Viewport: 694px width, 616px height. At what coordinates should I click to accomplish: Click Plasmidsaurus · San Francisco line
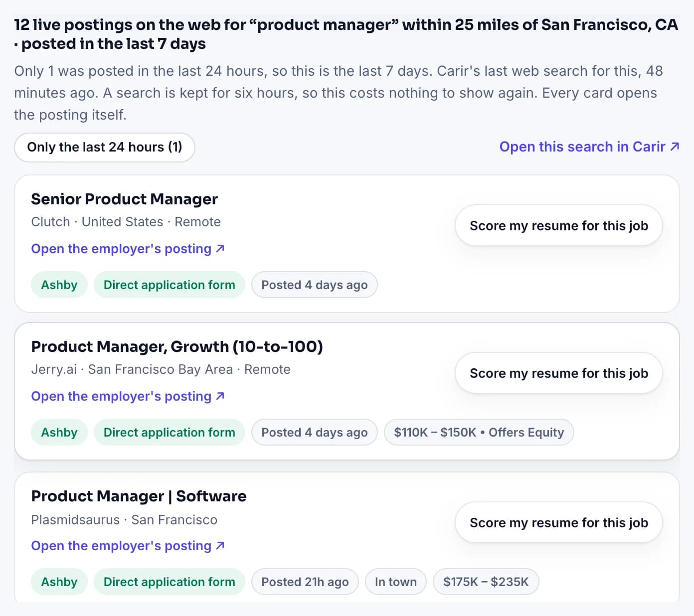coord(124,520)
